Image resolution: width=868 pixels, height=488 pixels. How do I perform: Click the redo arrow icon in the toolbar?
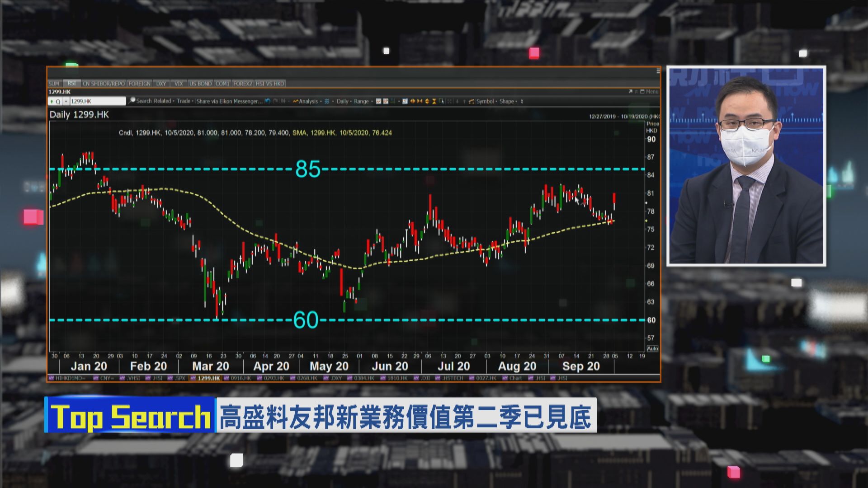(x=276, y=101)
